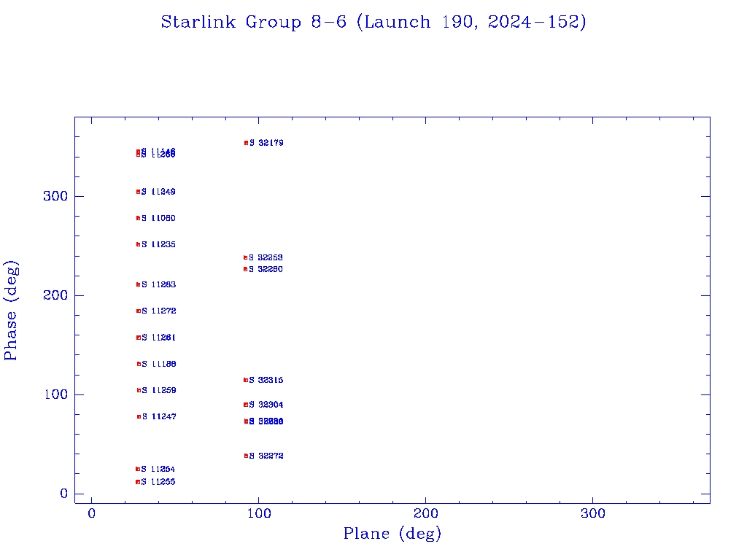Click the 'S 11249' data label
The height and width of the screenshot is (560, 747).
coord(158,192)
